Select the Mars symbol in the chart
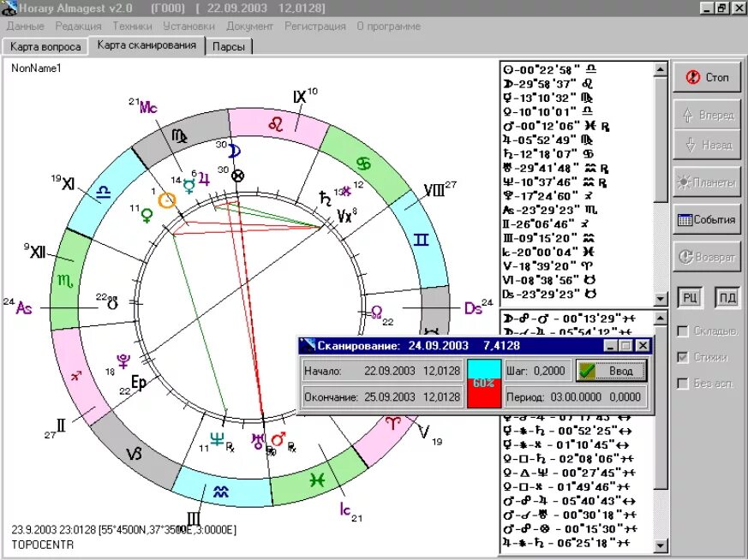The width and height of the screenshot is (748, 560). 278,439
